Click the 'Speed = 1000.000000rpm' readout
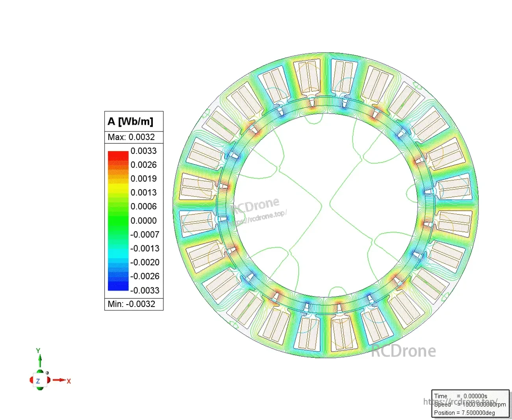Viewport: 512px width, 420px height. tap(470, 404)
